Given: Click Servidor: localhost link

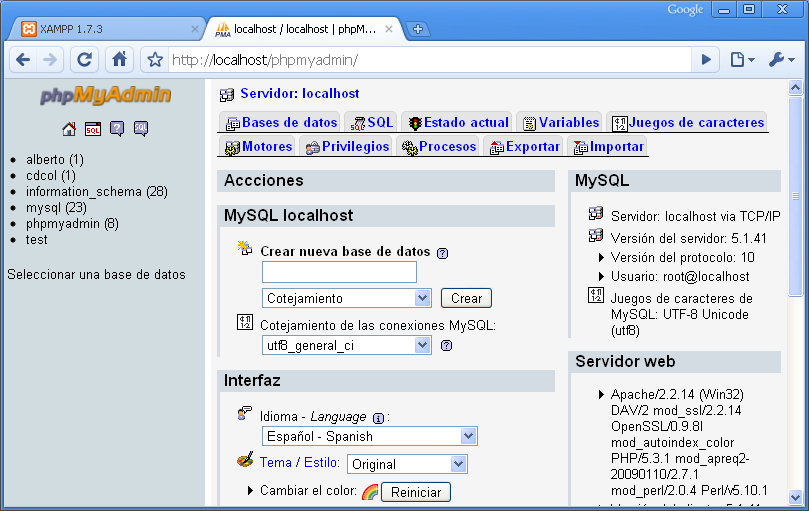Looking at the screenshot, I should 300,93.
